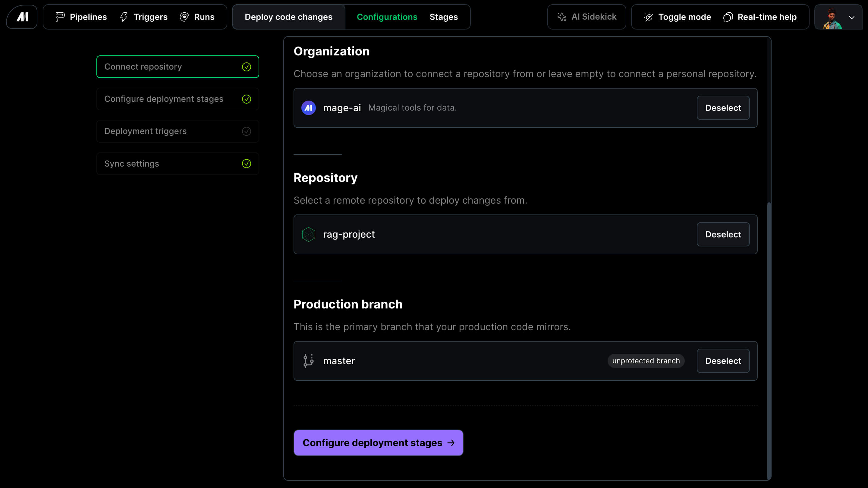Click the Configure deployment stages checkmark icon
This screenshot has height=488, width=868.
[x=246, y=99]
